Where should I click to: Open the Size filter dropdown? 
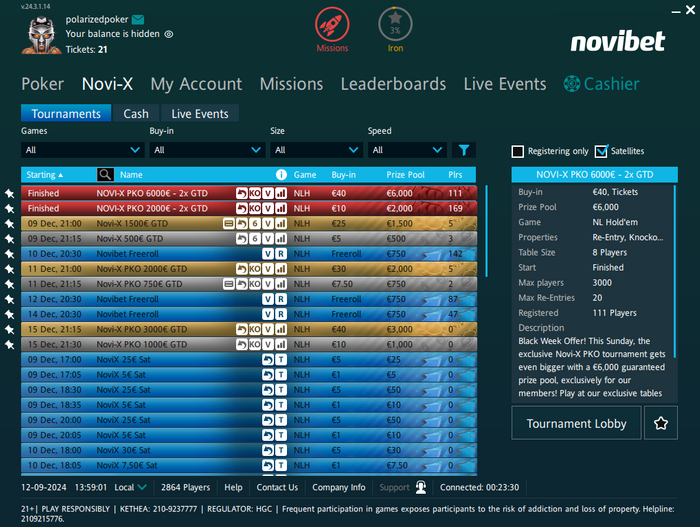[317, 150]
